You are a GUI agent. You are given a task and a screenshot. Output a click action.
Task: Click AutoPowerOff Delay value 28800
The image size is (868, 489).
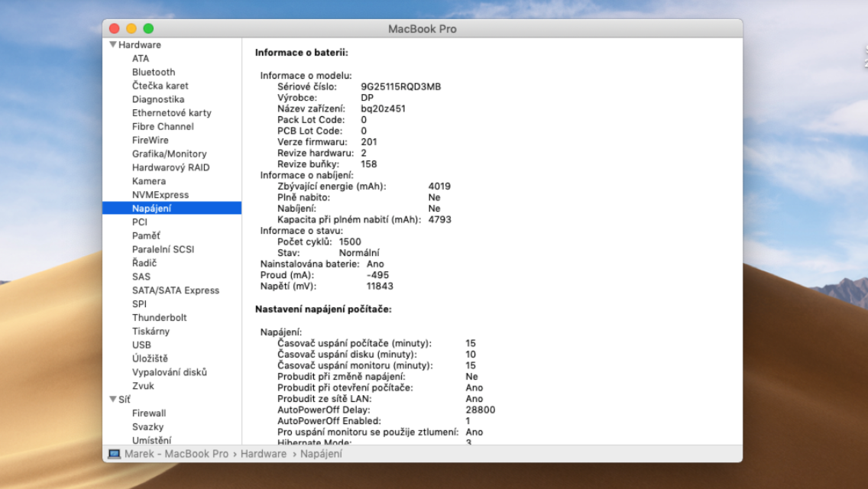point(481,410)
